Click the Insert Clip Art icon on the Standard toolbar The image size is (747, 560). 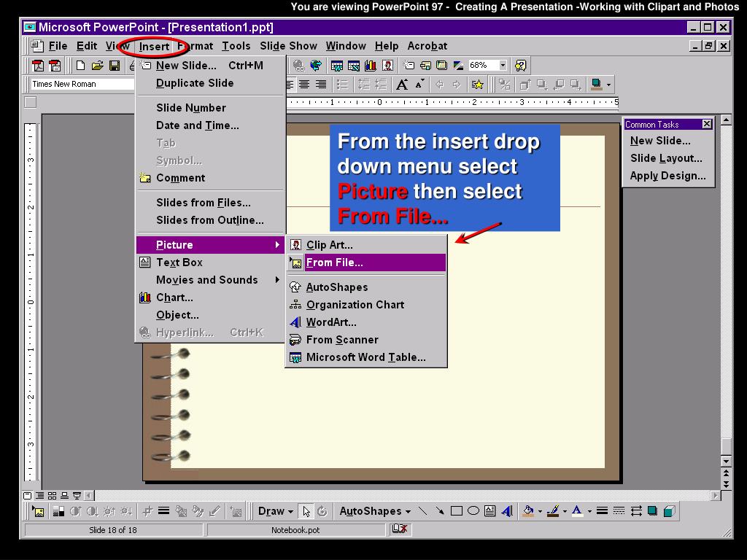(388, 65)
